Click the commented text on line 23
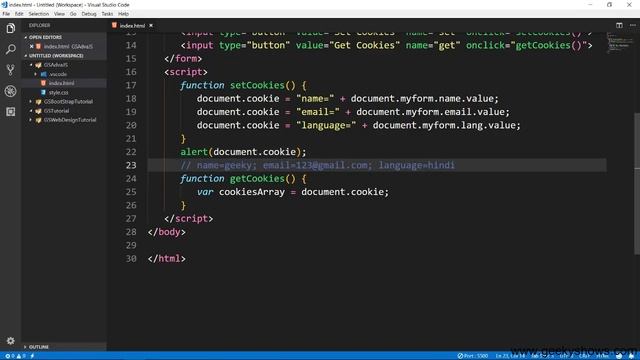This screenshot has height=360, width=640. tap(318, 165)
